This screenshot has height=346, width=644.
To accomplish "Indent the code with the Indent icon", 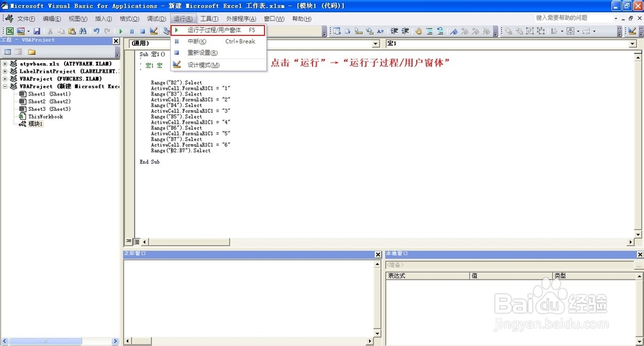I will (394, 31).
